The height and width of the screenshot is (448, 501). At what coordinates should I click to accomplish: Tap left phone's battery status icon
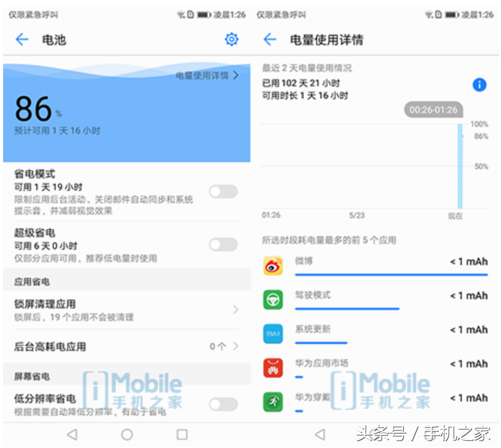tap(204, 14)
